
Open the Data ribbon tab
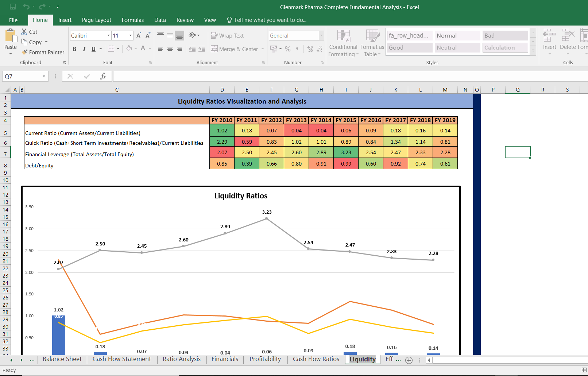(160, 20)
